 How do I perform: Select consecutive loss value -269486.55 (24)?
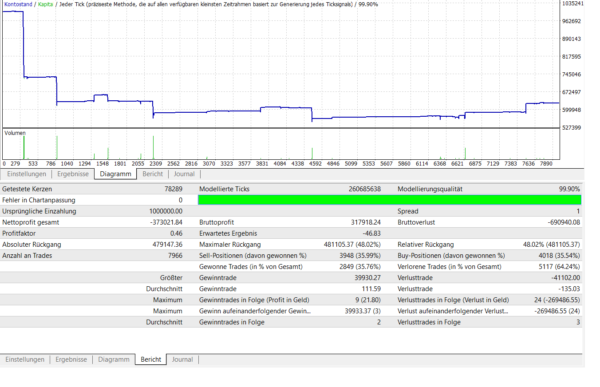(x=557, y=311)
